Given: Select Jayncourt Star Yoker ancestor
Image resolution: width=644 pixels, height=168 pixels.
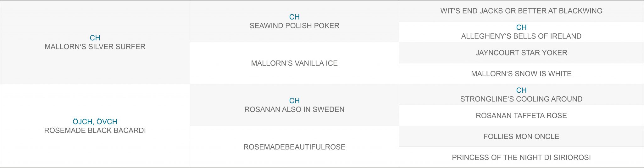Looking at the screenshot, I should 521,53.
